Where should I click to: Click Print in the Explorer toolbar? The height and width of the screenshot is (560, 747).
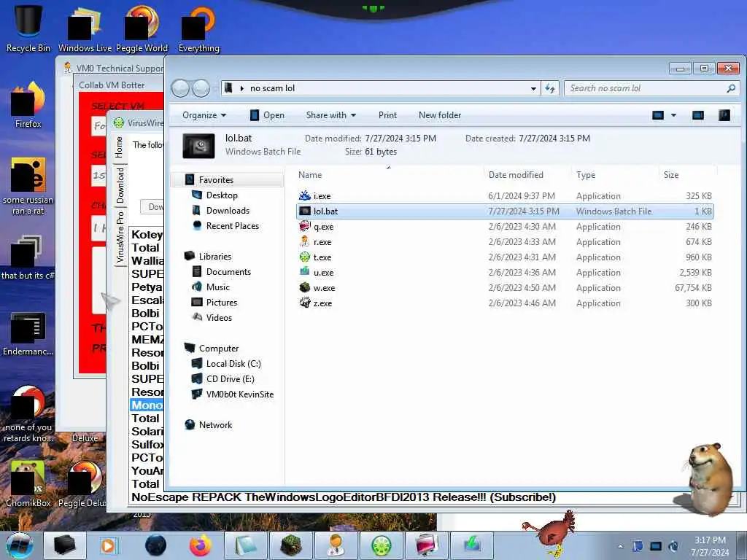[x=387, y=115]
